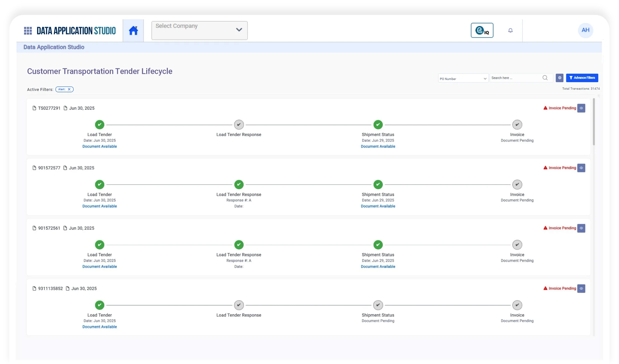
Task: Toggle the eye view button for 901572577
Action: 581,168
